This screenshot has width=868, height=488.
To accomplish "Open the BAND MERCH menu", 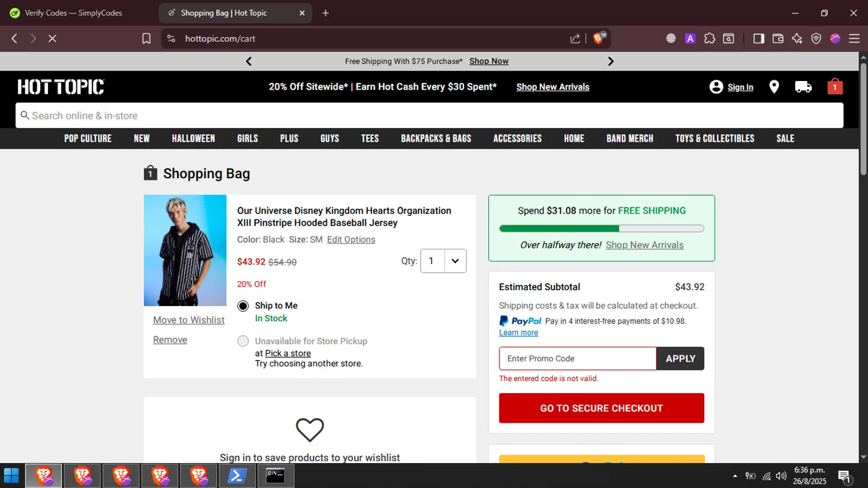I will click(630, 138).
